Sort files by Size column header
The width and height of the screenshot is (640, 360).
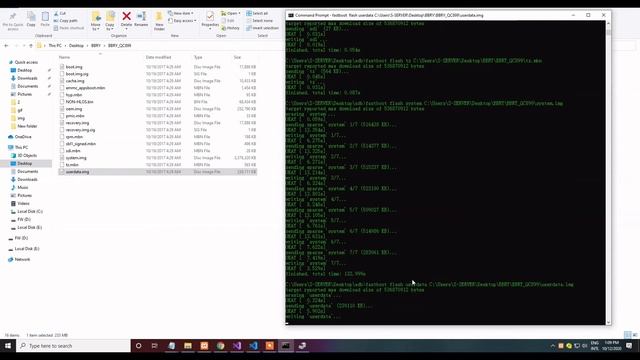pyautogui.click(x=238, y=58)
